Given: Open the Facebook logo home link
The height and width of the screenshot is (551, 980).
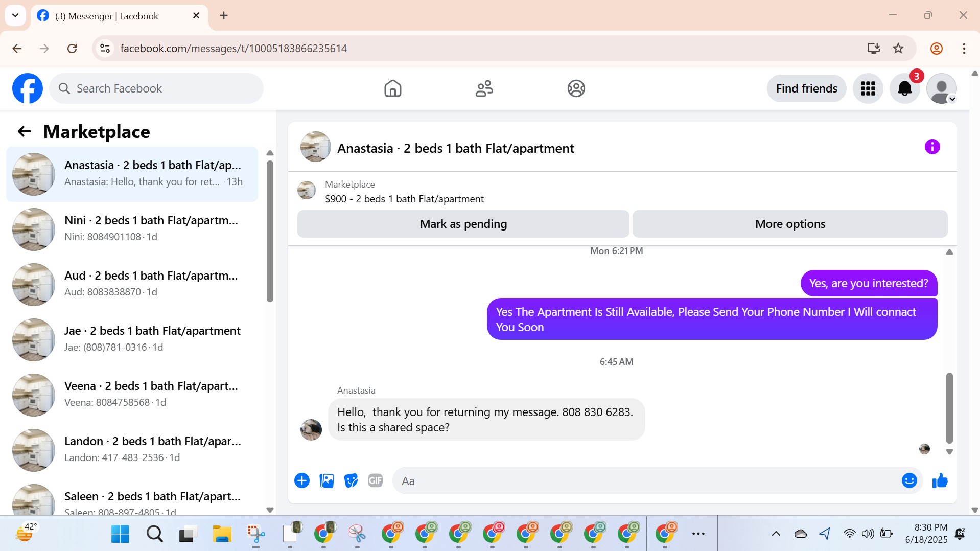Looking at the screenshot, I should (28, 88).
